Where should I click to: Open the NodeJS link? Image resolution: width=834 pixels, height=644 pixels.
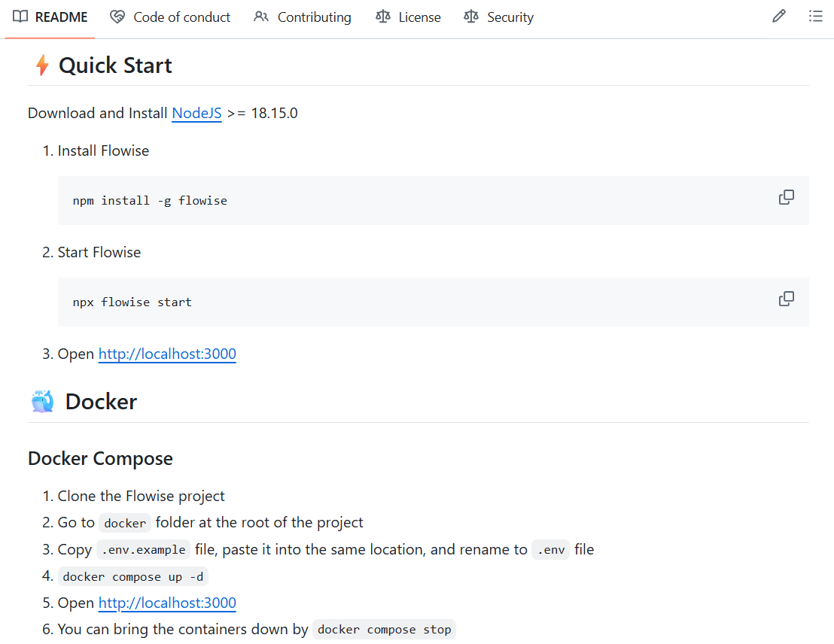[196, 113]
